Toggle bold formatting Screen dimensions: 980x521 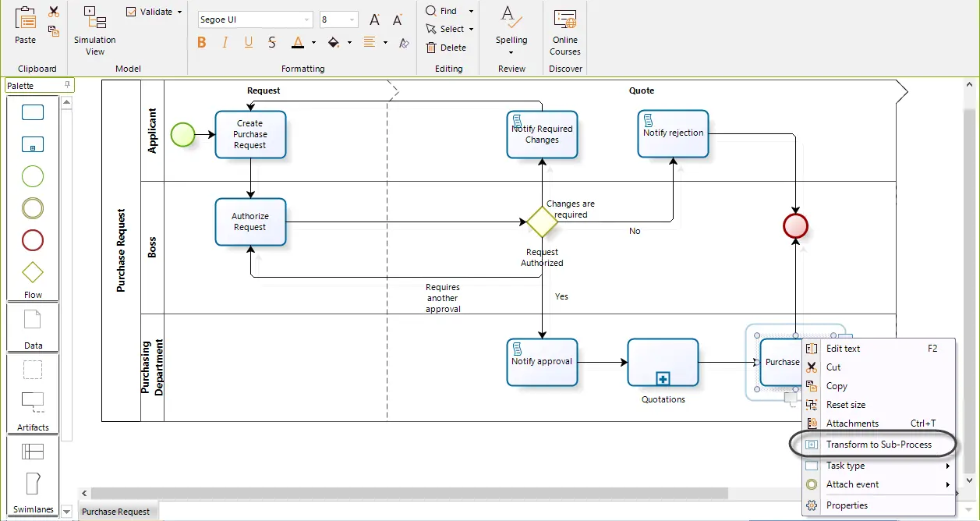(x=202, y=42)
